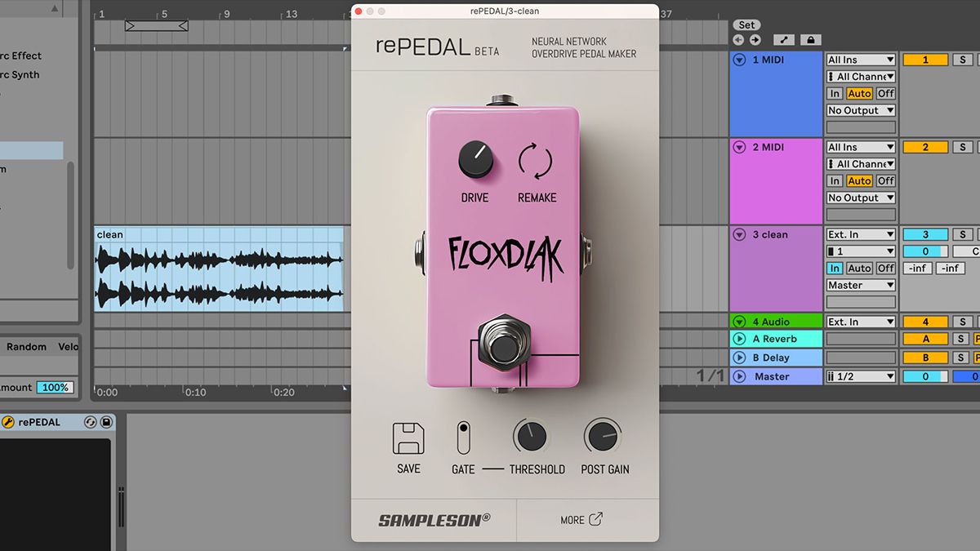Click track 3 first -inf peak level
Image resolution: width=980 pixels, height=551 pixels.
click(x=917, y=269)
